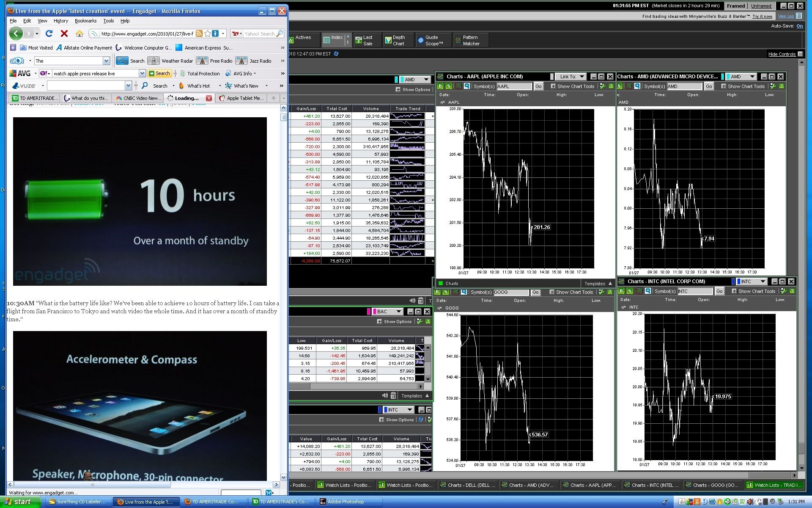Viewport: 812px width, 508px height.
Task: Click the RSS feed icon in address bar
Action: click(199, 33)
